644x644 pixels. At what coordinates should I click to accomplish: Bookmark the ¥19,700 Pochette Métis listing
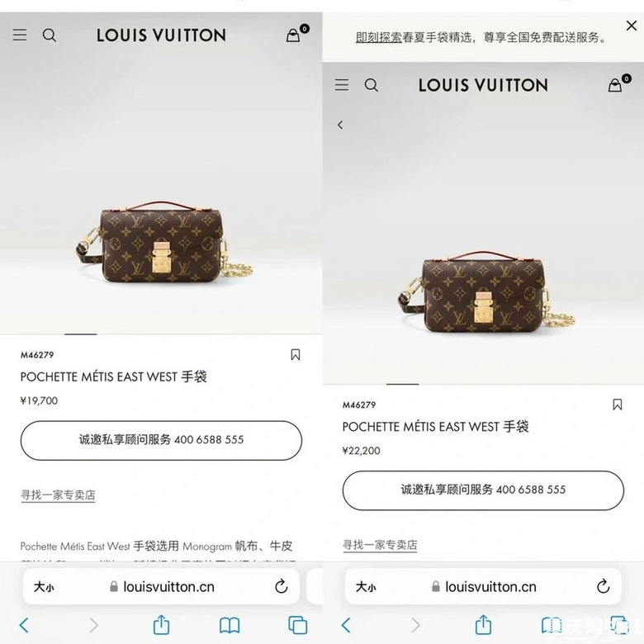(296, 355)
